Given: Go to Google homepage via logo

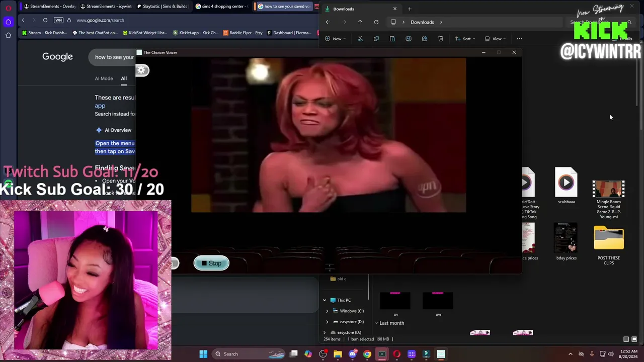Looking at the screenshot, I should 57,57.
